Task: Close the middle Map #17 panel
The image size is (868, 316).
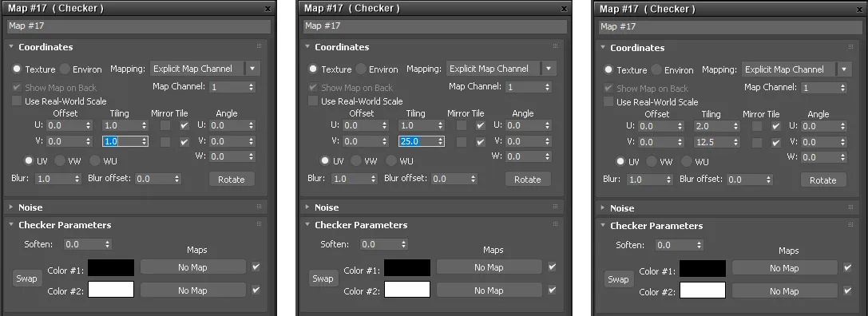Action: [564, 9]
